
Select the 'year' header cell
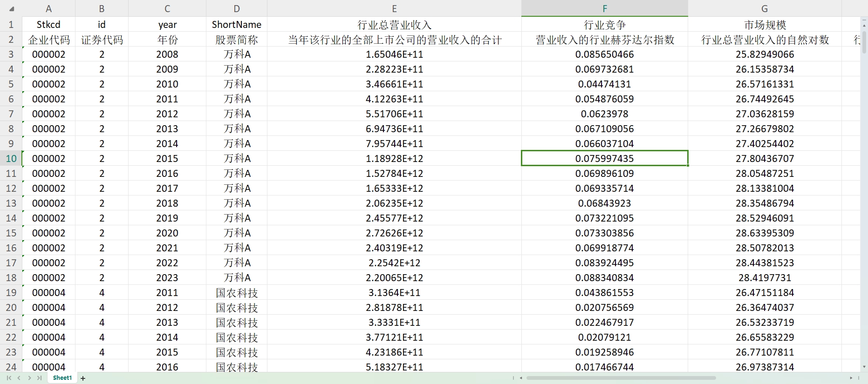coord(167,24)
